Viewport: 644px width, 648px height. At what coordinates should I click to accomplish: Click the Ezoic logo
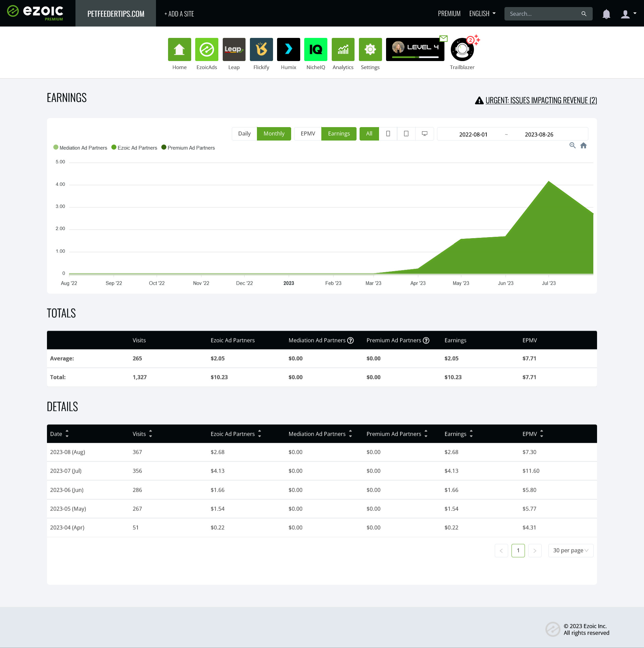(x=35, y=13)
